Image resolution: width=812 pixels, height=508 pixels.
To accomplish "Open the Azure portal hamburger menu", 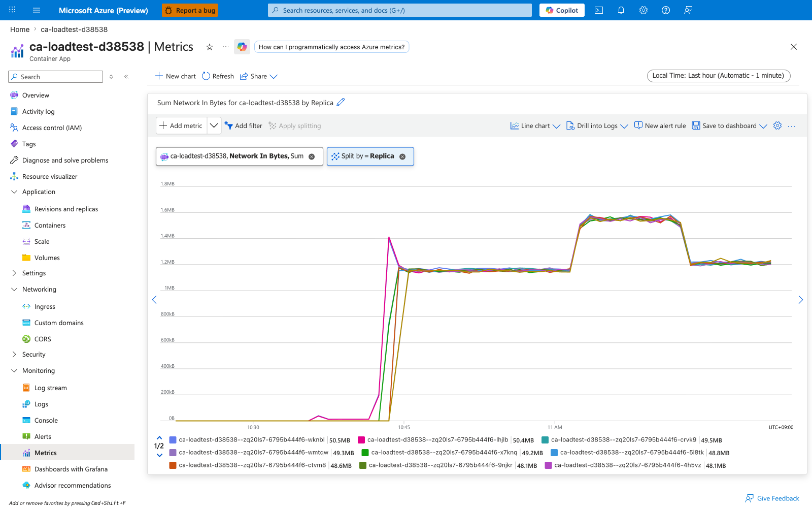I will (37, 10).
